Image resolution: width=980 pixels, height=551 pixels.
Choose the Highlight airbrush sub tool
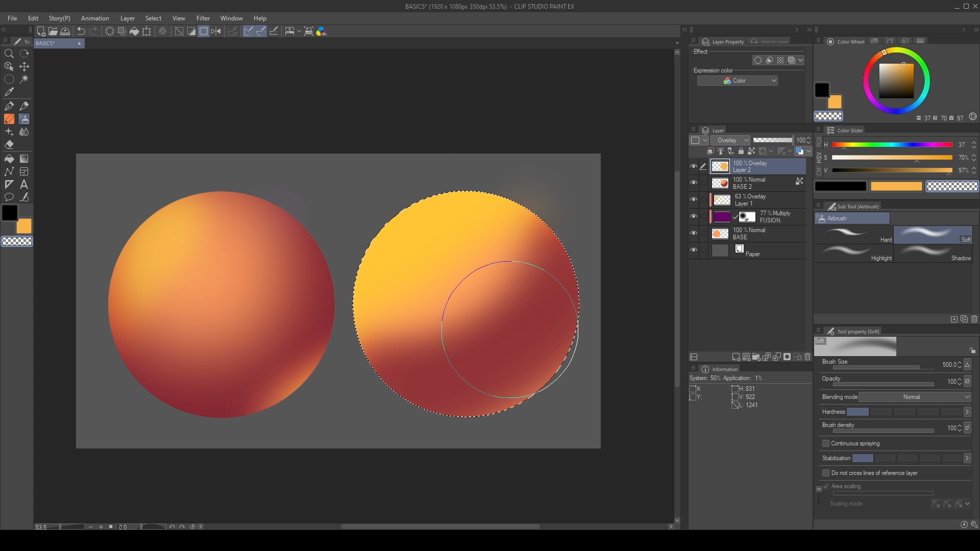pos(853,253)
